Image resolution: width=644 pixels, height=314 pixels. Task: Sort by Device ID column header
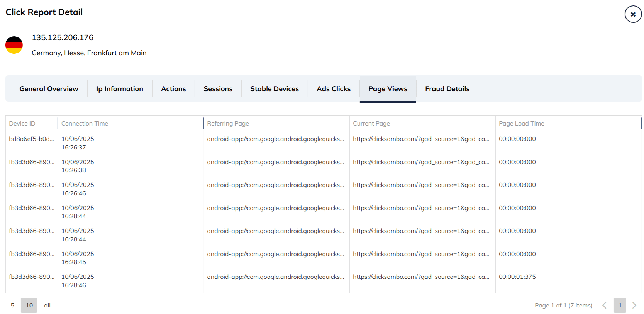point(22,124)
